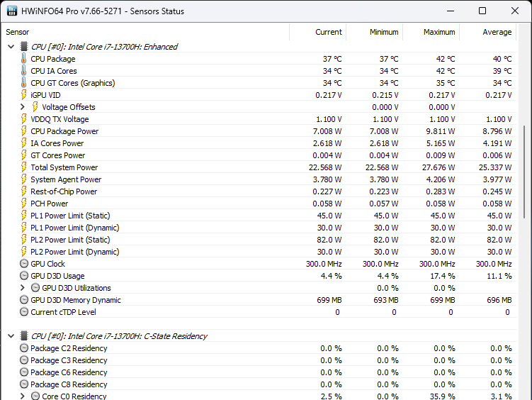532x400 pixels.
Task: Click the iGPU VID lightning icon
Action: tap(23, 95)
